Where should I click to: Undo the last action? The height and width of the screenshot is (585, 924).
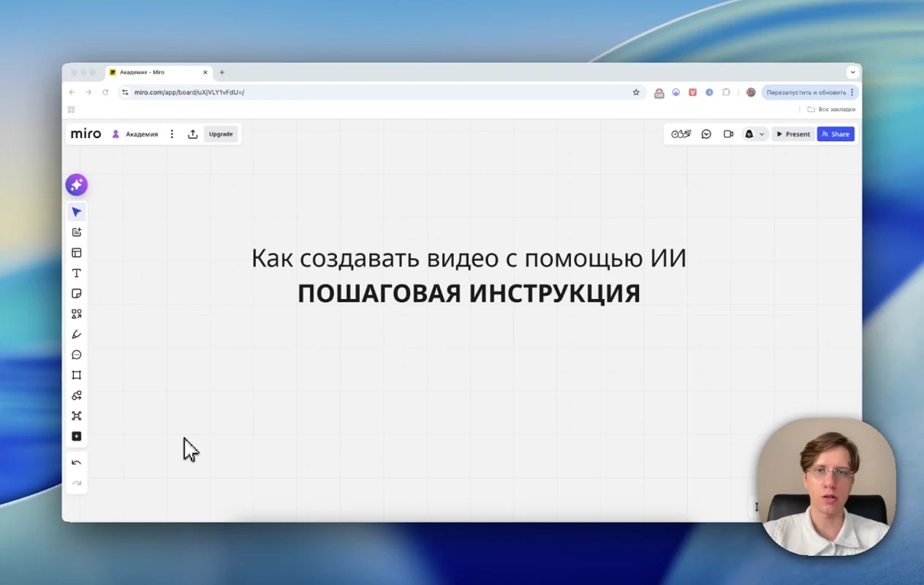click(x=77, y=463)
